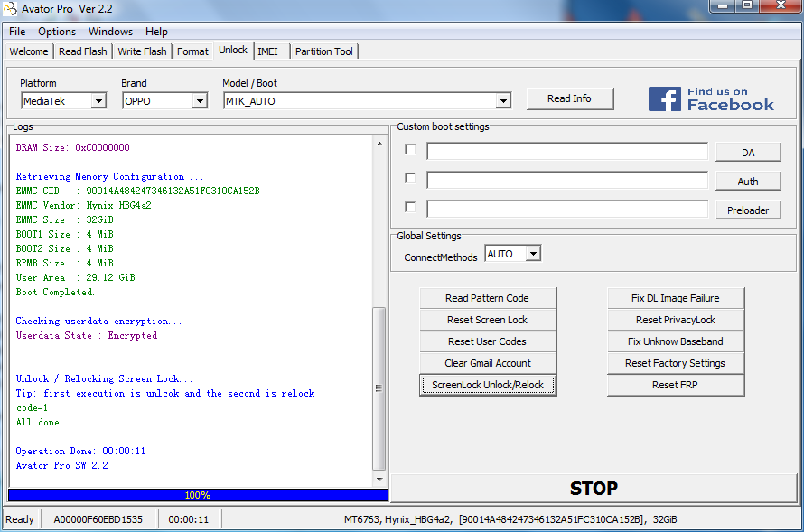This screenshot has height=532, width=804.
Task: Click the 'User Area : 29.12 GiB' log line
Action: tap(75, 278)
